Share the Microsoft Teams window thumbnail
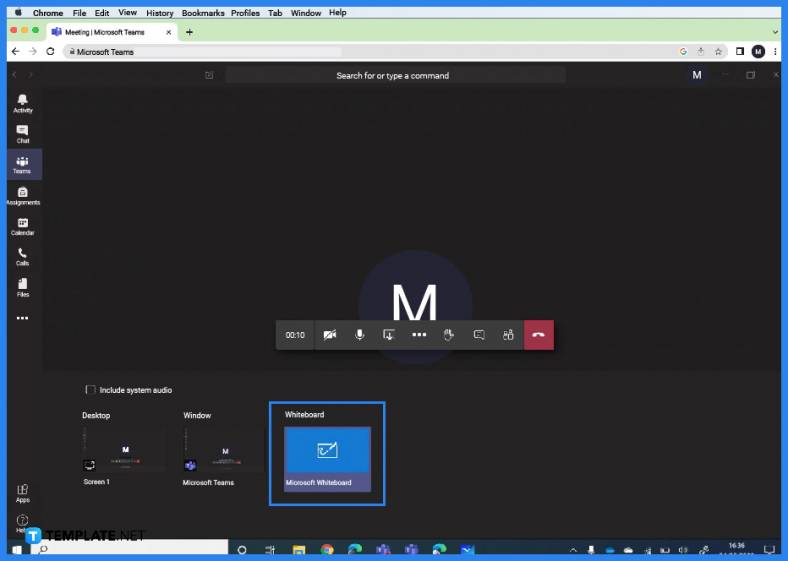The image size is (788, 561). pos(224,450)
